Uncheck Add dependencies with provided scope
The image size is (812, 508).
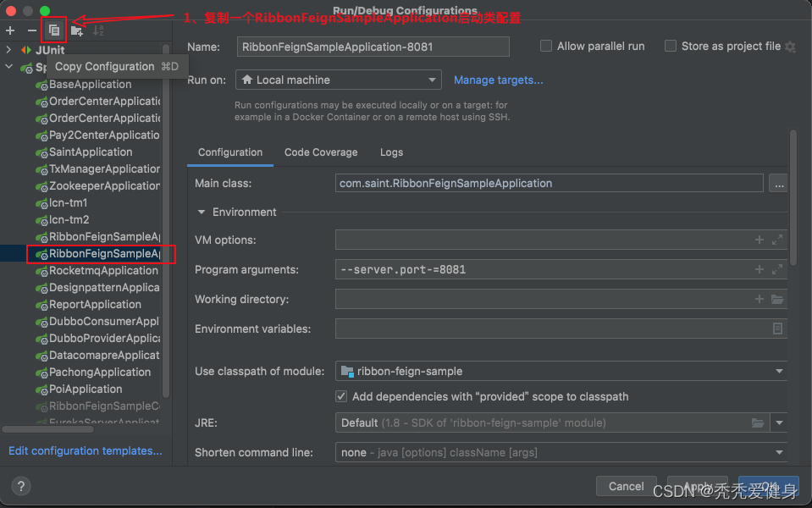pos(340,397)
